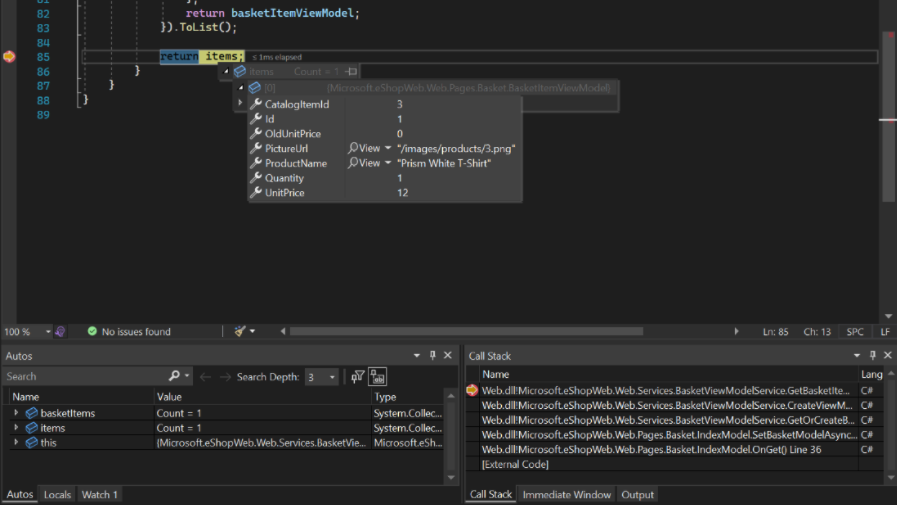Click the No issues found checkmark indicator
Image resolution: width=897 pixels, height=505 pixels.
pyautogui.click(x=92, y=332)
